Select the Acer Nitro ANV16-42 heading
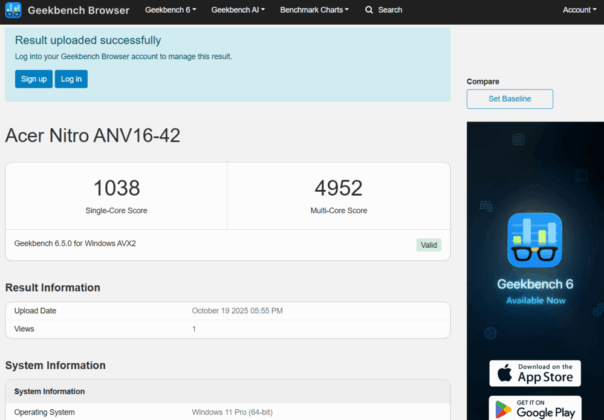604x420 pixels. click(x=92, y=136)
